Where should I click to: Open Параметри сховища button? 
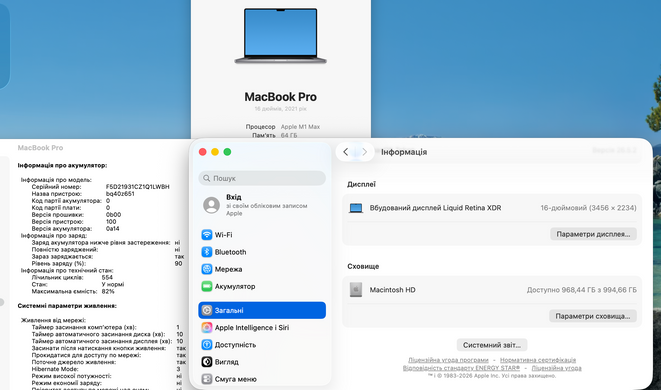(x=593, y=316)
